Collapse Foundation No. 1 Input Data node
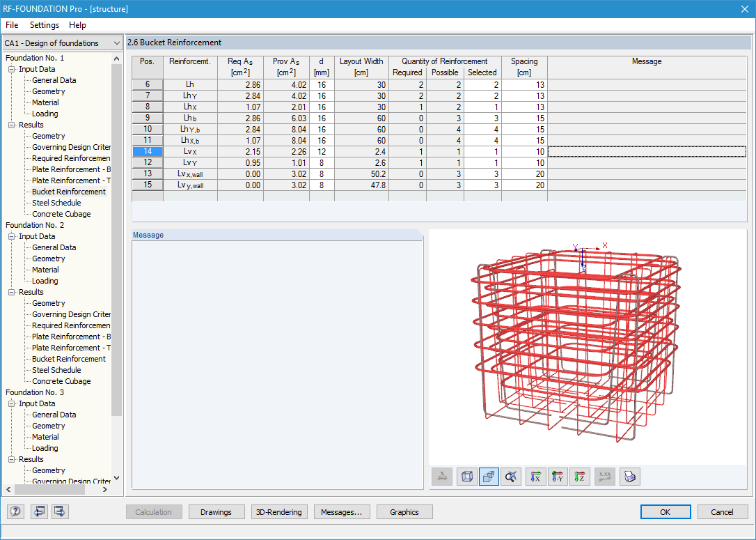The height and width of the screenshot is (540, 756). pos(12,69)
